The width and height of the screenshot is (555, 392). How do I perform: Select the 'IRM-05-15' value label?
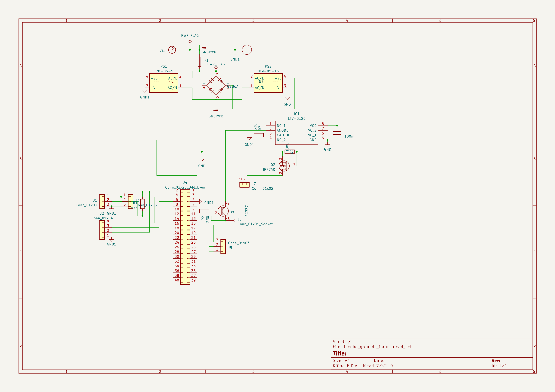tap(268, 71)
